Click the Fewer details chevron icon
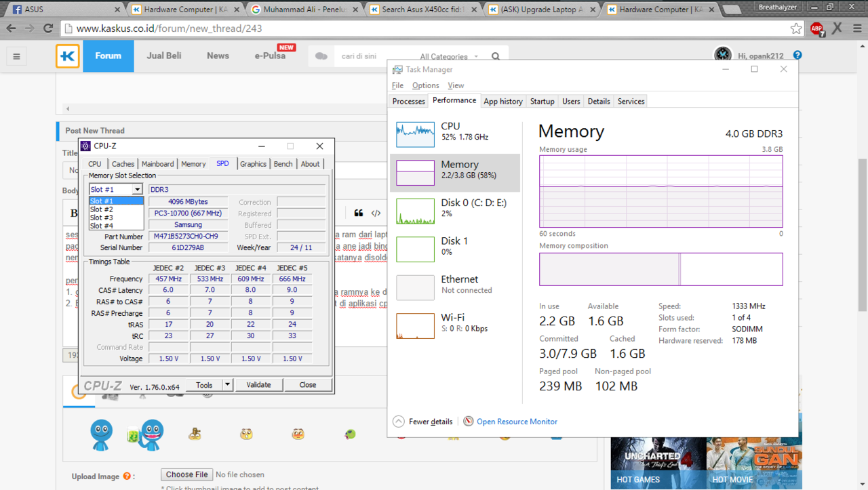Screen dimensions: 868x490 [x=399, y=422]
